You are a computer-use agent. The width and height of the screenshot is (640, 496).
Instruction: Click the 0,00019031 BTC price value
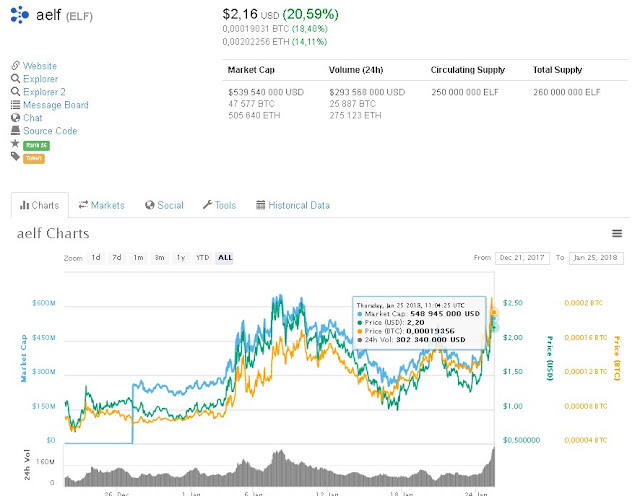pyautogui.click(x=256, y=29)
